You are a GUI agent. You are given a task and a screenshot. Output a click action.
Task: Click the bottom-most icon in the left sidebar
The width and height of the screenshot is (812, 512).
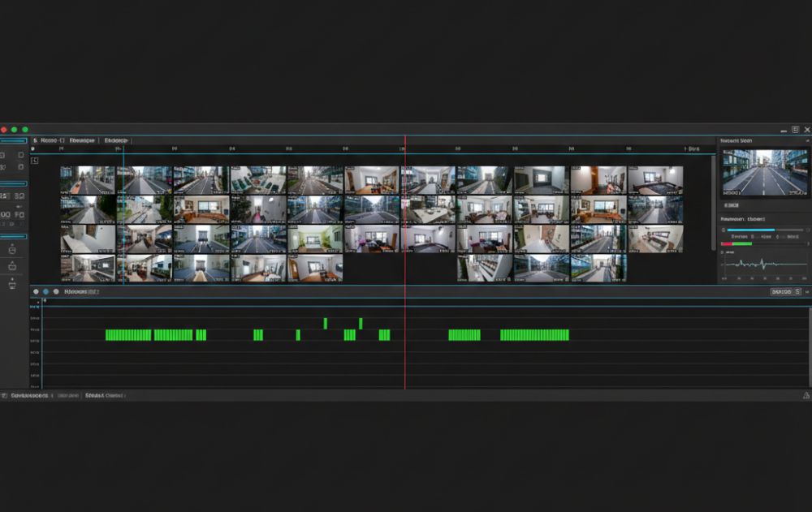[12, 284]
